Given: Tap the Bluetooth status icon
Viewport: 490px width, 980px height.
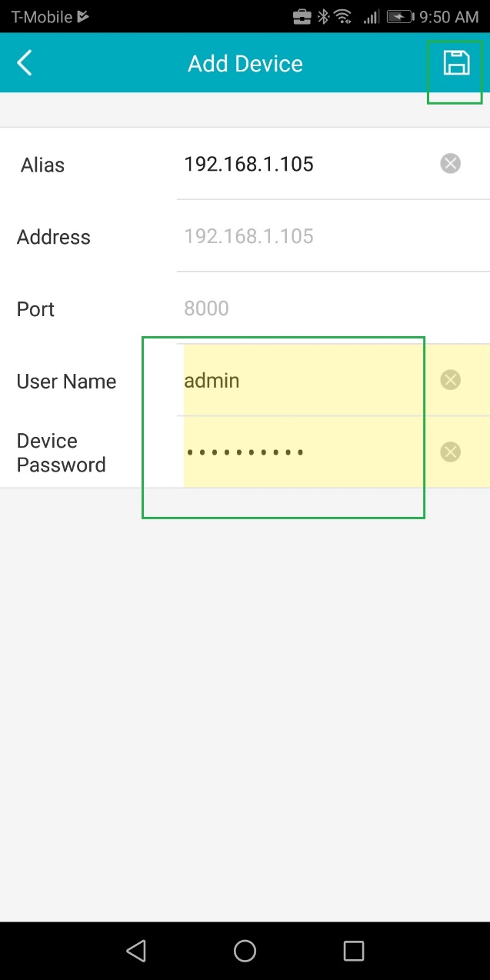Looking at the screenshot, I should 323,16.
